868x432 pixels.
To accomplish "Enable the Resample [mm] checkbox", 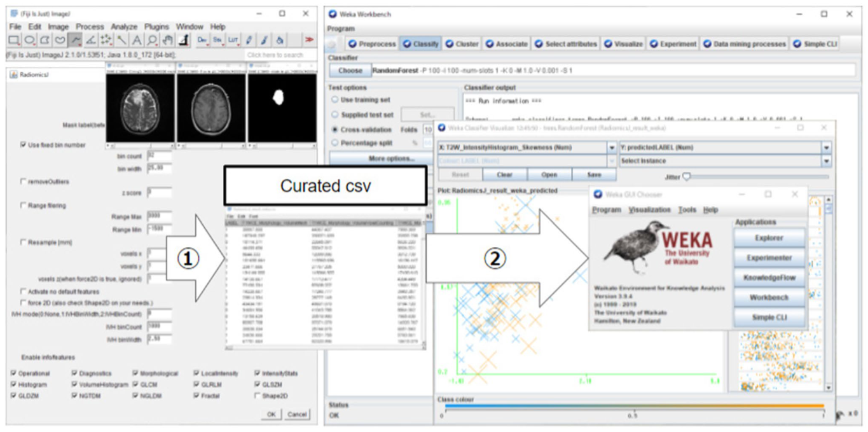I will 24,242.
